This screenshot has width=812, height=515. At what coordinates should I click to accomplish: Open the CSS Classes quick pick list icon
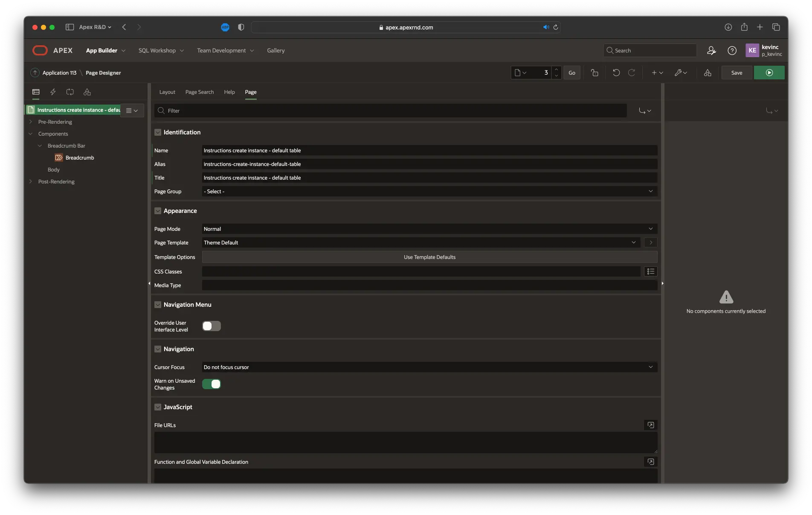[650, 271]
